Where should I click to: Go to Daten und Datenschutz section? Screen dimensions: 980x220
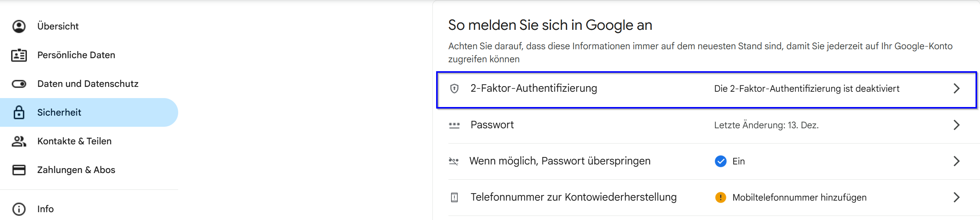point(88,84)
